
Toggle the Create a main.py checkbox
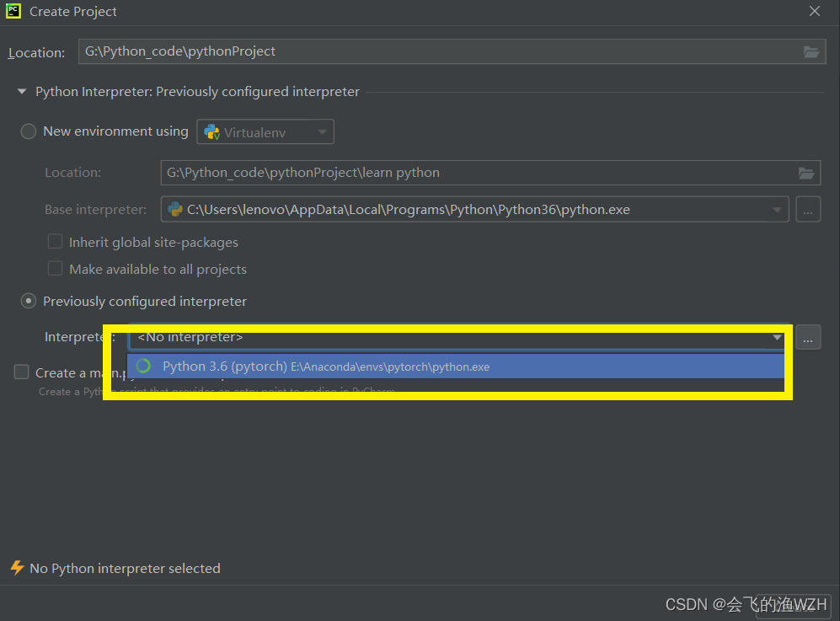21,372
